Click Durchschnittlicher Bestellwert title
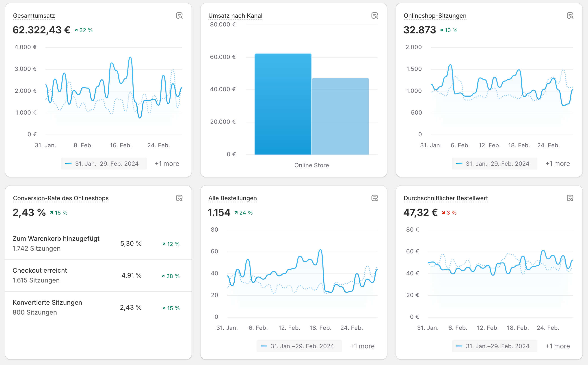The image size is (588, 365). pos(446,198)
